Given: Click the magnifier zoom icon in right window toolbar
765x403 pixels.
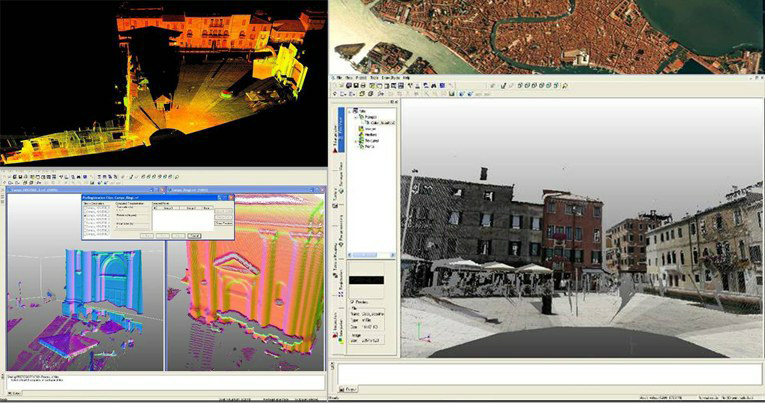Looking at the screenshot, I should tap(565, 85).
